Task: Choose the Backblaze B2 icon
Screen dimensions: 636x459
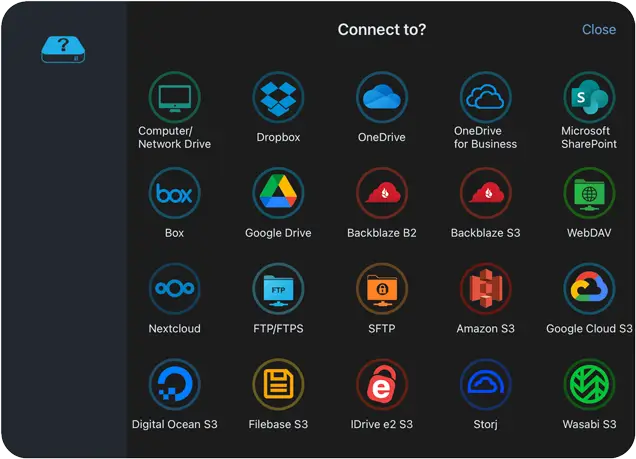Action: (382, 193)
